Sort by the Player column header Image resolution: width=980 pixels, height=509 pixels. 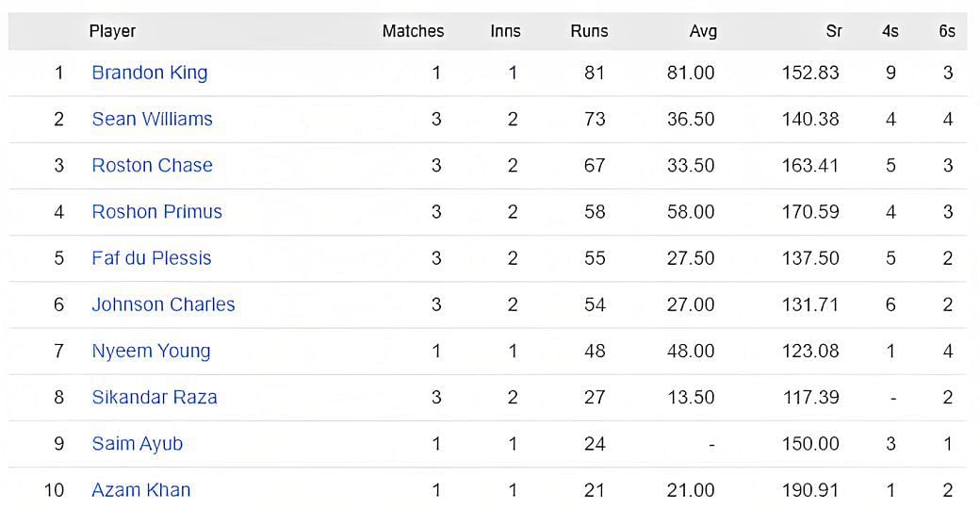coord(112,31)
